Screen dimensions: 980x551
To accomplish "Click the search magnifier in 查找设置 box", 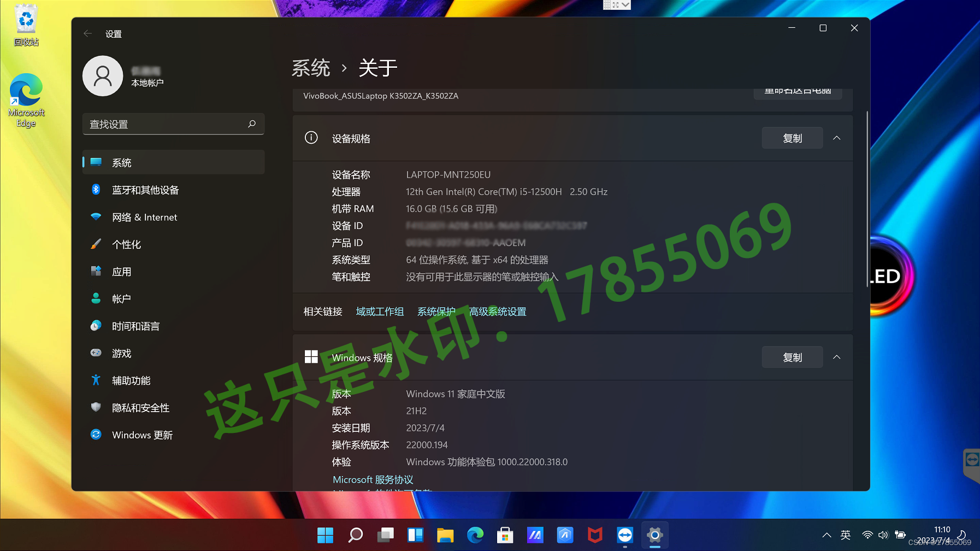I will click(x=252, y=124).
